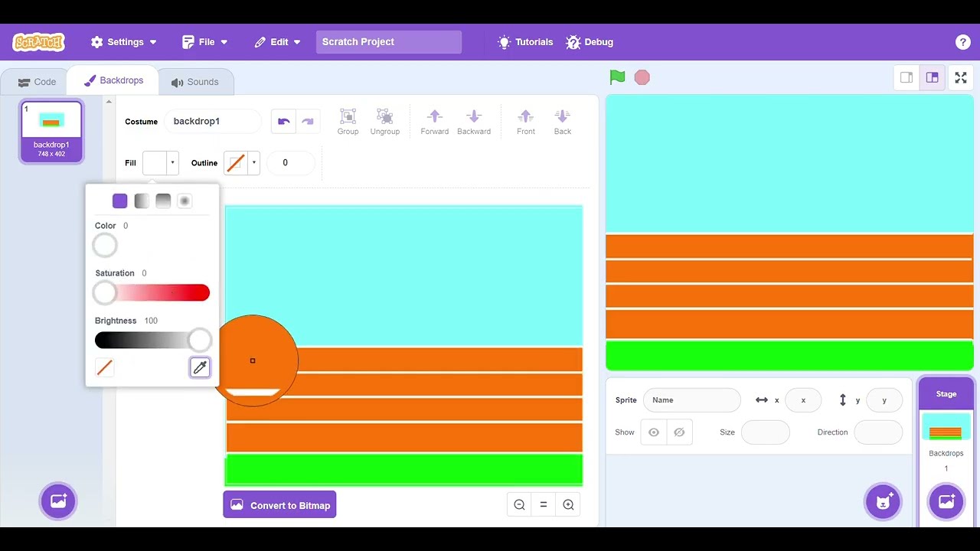Click the green flag to start

tap(617, 77)
